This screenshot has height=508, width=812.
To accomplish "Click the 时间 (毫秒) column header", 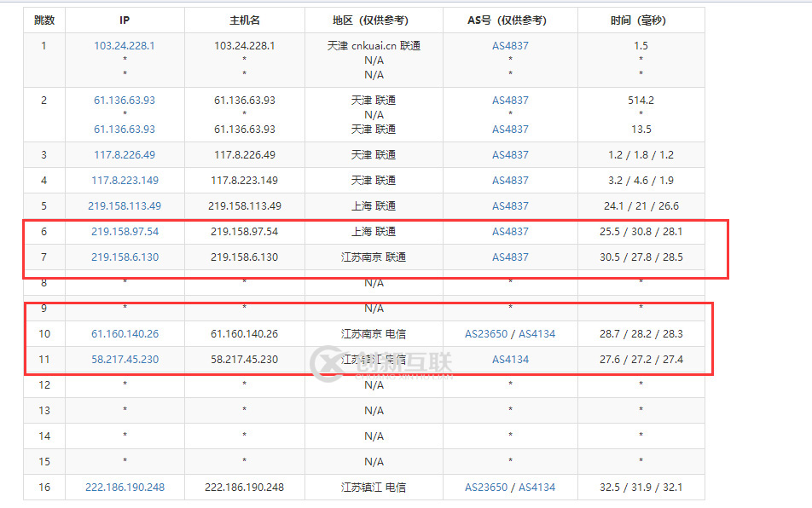I will click(x=641, y=20).
